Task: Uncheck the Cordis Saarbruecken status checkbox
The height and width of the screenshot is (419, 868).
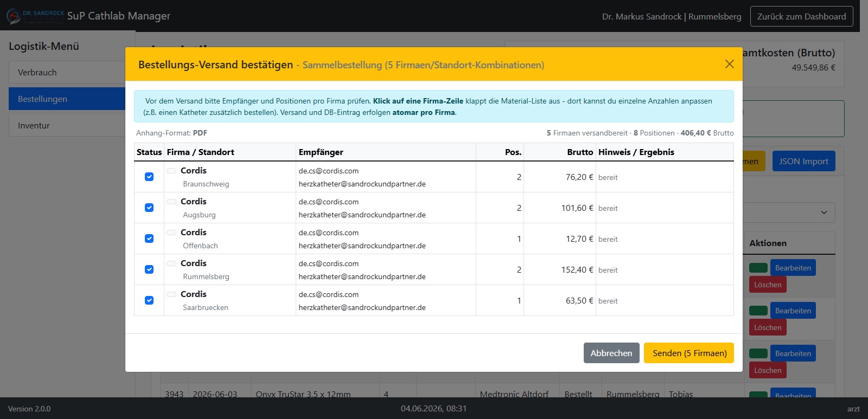Action: 149,300
